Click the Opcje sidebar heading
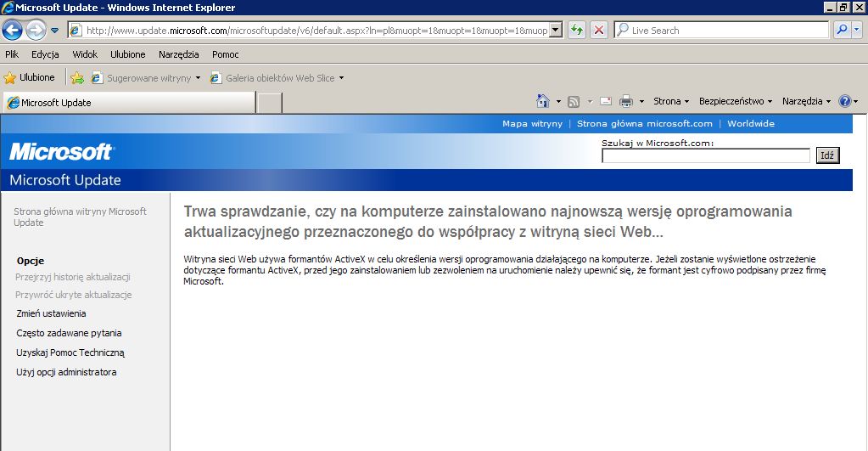The width and height of the screenshot is (868, 451). [x=31, y=261]
